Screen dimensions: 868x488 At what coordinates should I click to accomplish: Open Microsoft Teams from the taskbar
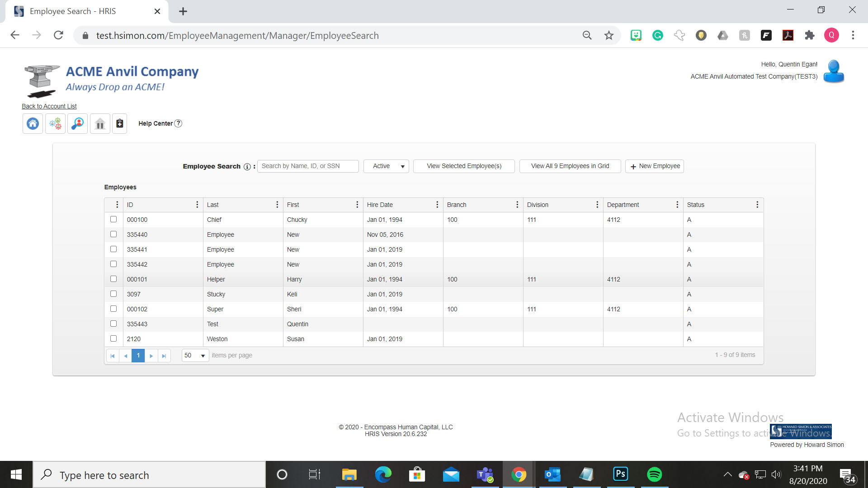485,474
